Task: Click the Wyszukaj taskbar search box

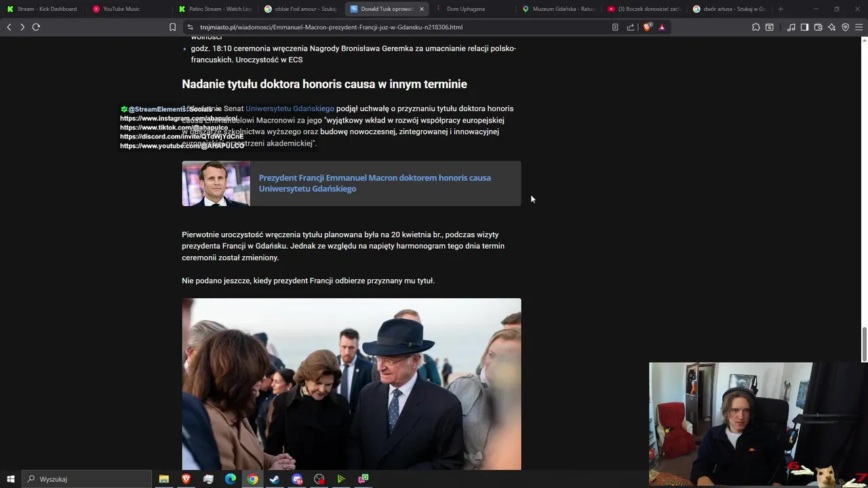Action: click(87, 479)
